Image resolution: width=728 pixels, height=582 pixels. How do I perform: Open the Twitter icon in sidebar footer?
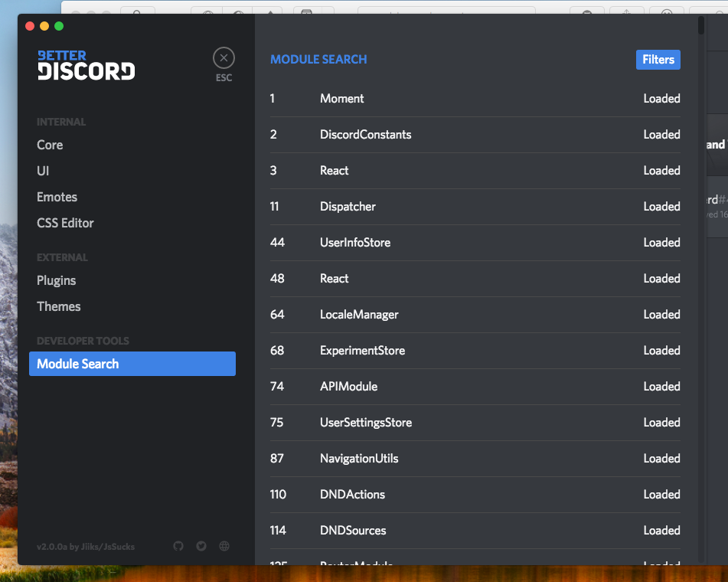(x=201, y=546)
